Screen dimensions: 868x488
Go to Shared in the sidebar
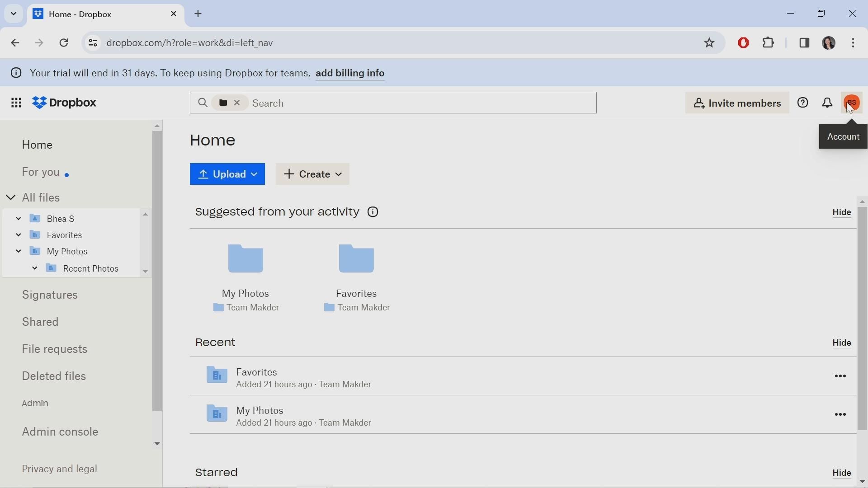point(41,323)
